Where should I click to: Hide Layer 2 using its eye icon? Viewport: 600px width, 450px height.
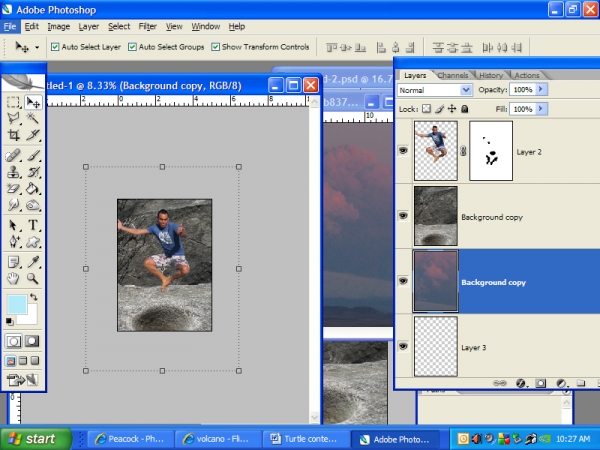[403, 150]
